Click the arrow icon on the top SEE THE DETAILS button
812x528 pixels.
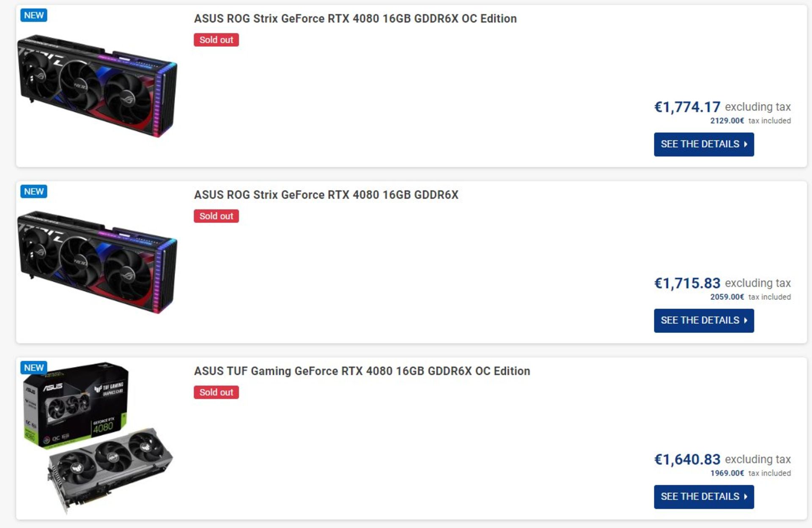(746, 144)
